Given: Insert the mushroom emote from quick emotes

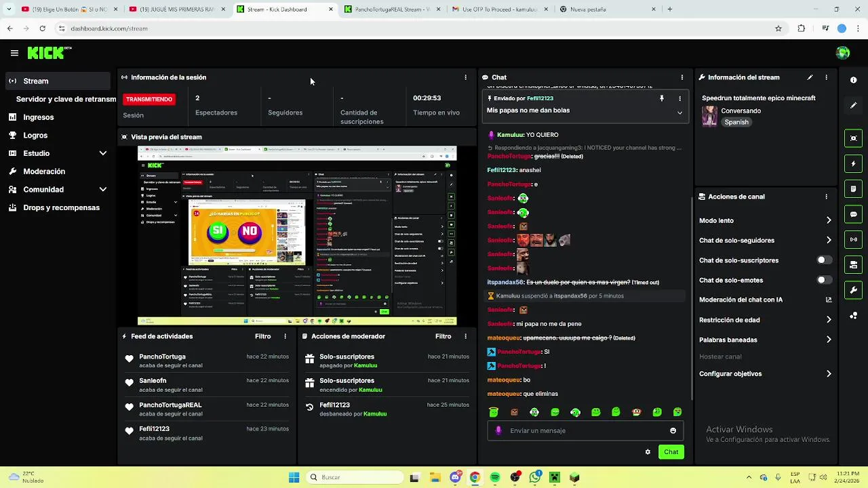Looking at the screenshot, I should 636,412.
